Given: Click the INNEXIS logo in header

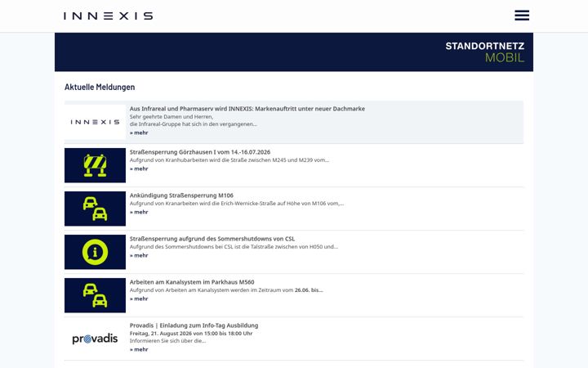Looking at the screenshot, I should click(x=109, y=16).
